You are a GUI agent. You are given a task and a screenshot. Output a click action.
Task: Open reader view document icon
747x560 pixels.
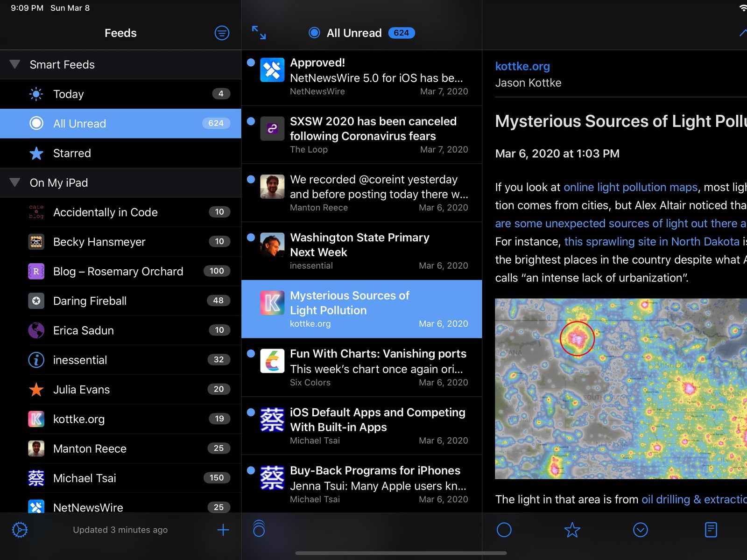[x=711, y=530]
